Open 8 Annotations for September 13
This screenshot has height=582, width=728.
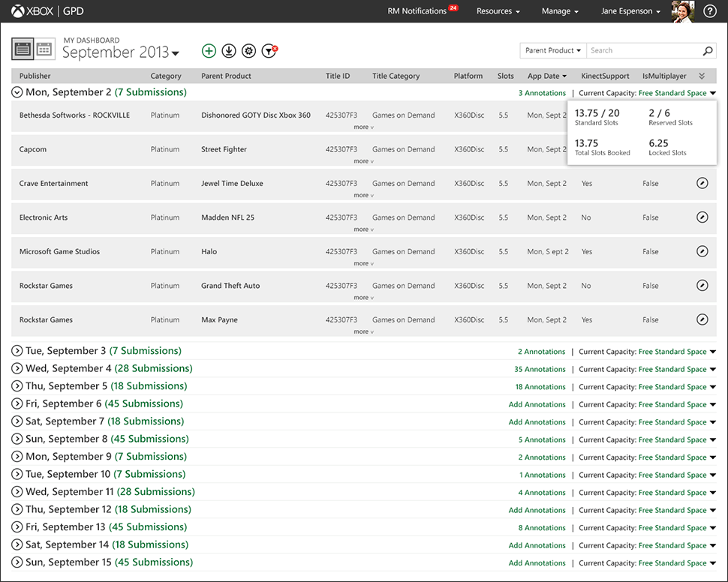[x=543, y=528]
